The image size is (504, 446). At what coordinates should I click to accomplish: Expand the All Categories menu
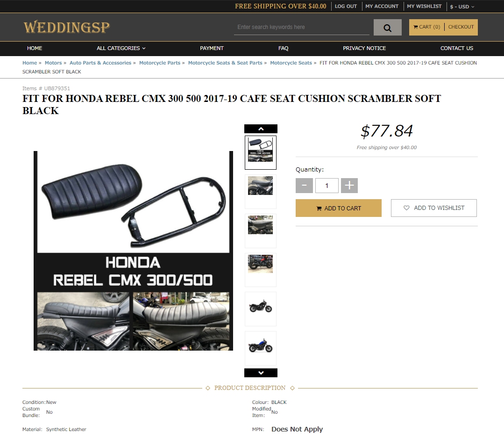tap(121, 48)
